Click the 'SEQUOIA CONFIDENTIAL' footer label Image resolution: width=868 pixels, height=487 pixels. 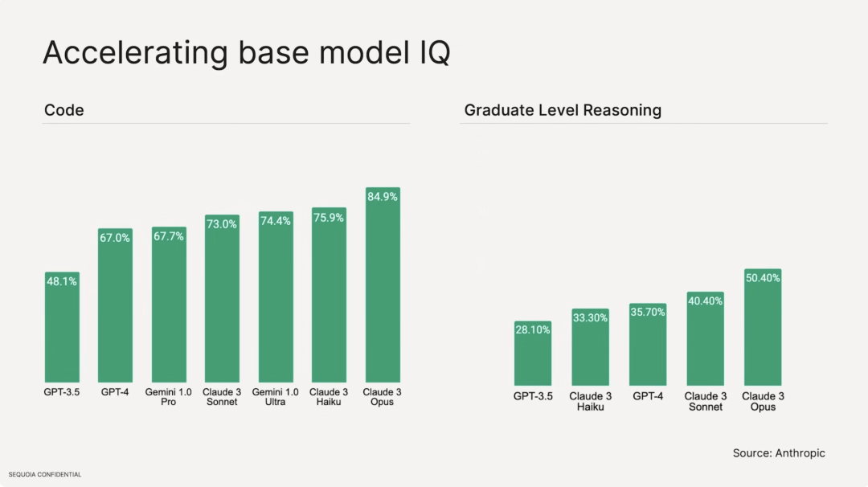45,474
